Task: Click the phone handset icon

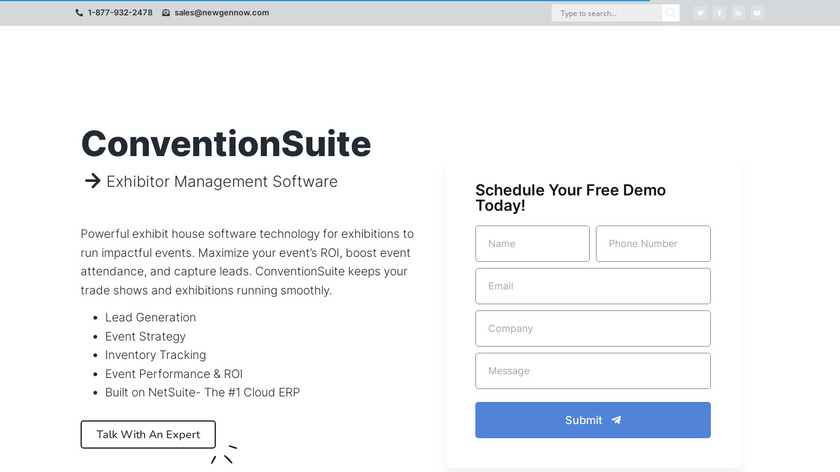Action: click(x=80, y=13)
